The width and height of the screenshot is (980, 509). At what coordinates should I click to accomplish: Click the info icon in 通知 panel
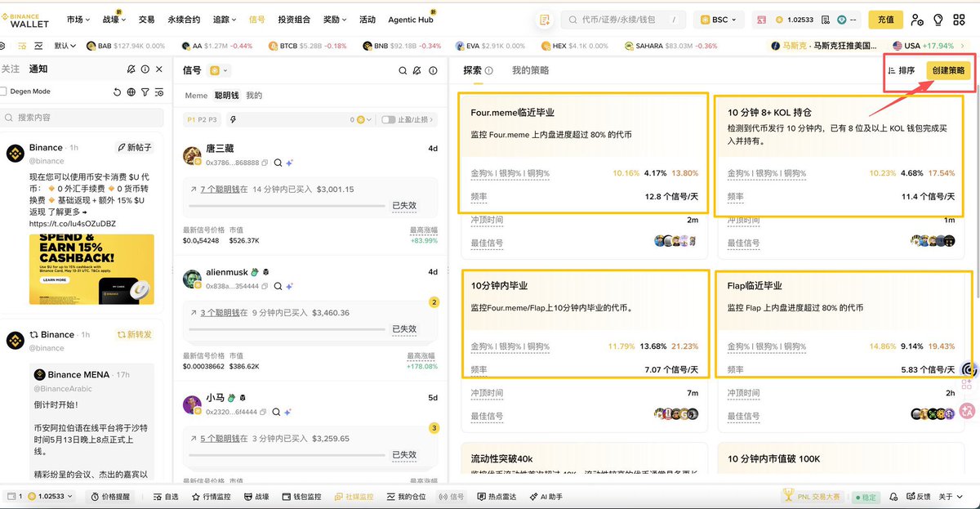145,70
